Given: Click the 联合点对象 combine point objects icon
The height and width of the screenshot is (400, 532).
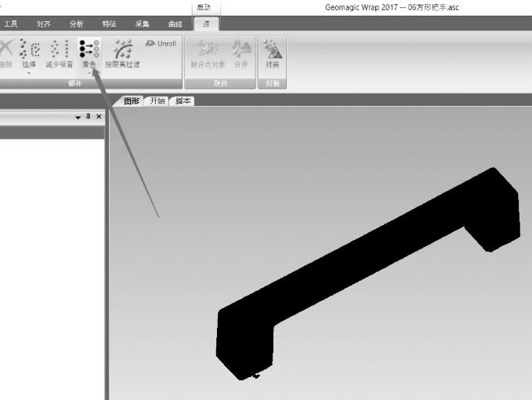Looking at the screenshot, I should 208,54.
